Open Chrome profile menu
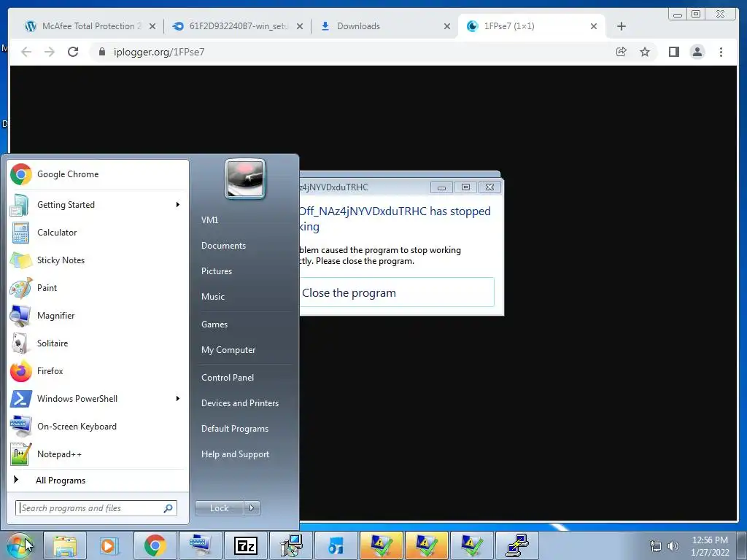 point(697,52)
